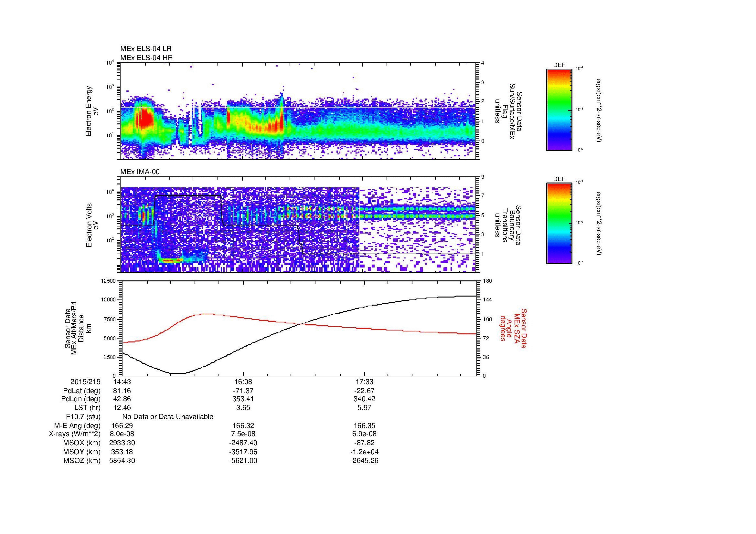Click the 'MEx IMA-00' panel title
Image resolution: width=756 pixels, height=534 pixels.
click(140, 172)
